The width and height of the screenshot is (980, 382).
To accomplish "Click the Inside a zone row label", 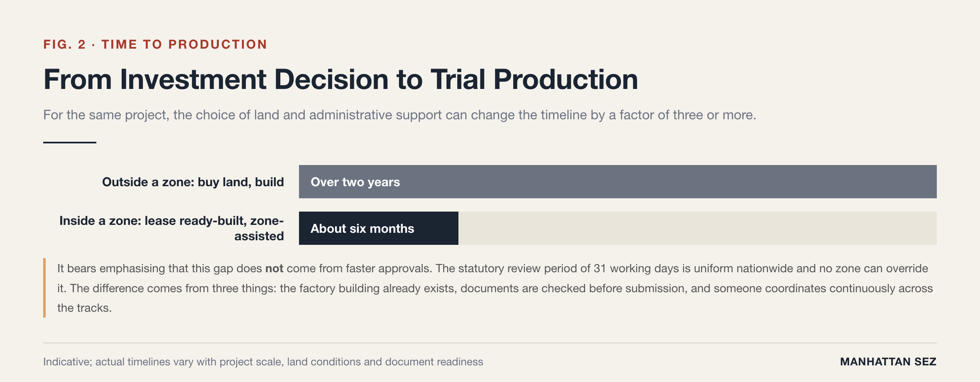I will coord(171,228).
